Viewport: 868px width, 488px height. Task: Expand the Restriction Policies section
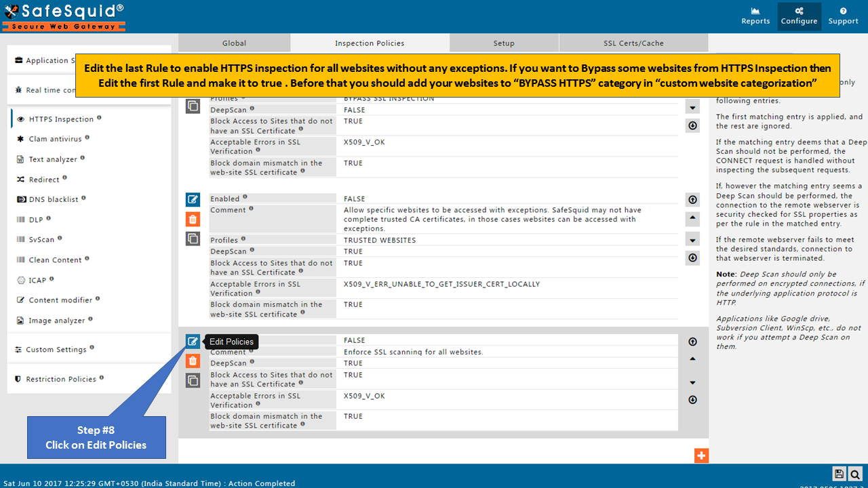click(x=60, y=379)
